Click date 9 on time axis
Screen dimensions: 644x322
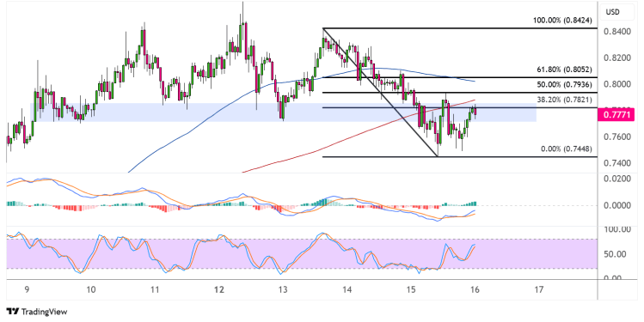pyautogui.click(x=27, y=290)
